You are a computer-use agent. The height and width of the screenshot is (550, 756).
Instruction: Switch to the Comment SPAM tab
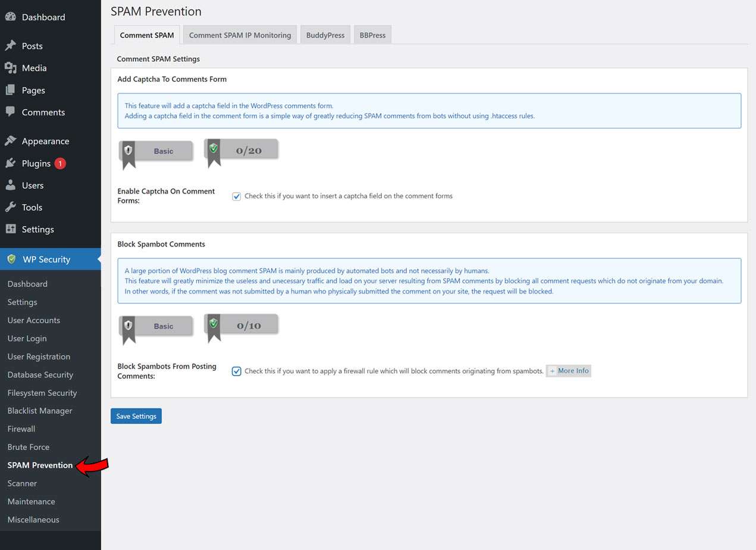[147, 35]
